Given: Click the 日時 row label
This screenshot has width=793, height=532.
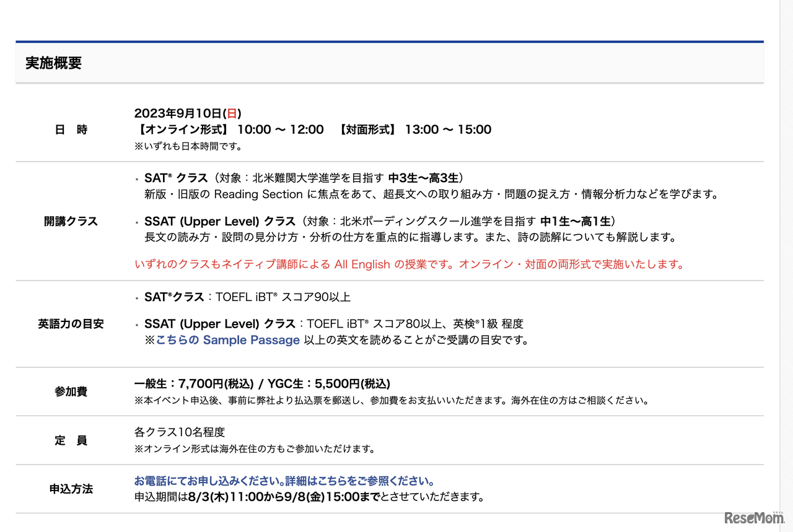Looking at the screenshot, I should pyautogui.click(x=70, y=129).
